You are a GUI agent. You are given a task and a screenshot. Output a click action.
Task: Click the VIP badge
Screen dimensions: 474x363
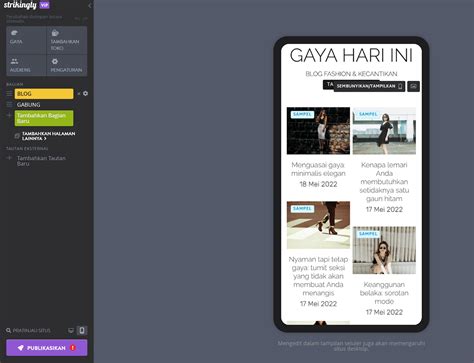click(44, 5)
